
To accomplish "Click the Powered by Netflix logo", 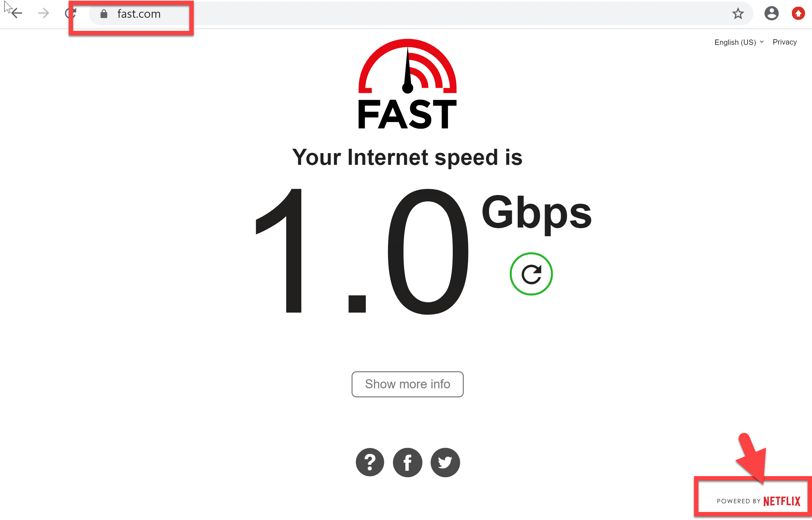I will pos(758,501).
